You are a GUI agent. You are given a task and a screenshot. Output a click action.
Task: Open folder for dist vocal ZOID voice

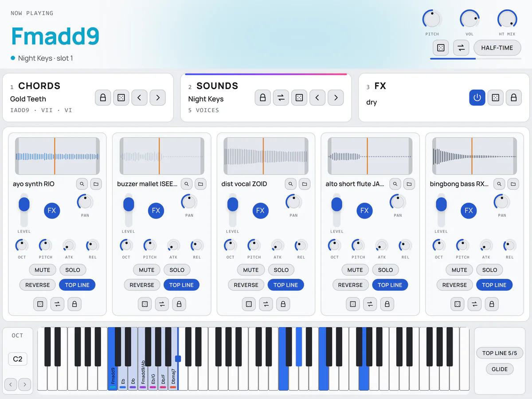(x=305, y=184)
